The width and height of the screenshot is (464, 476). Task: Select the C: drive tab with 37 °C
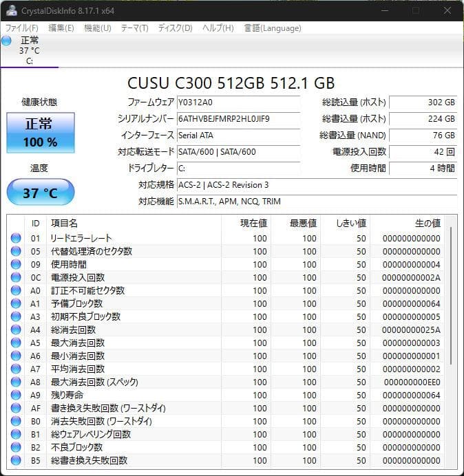tap(30, 50)
